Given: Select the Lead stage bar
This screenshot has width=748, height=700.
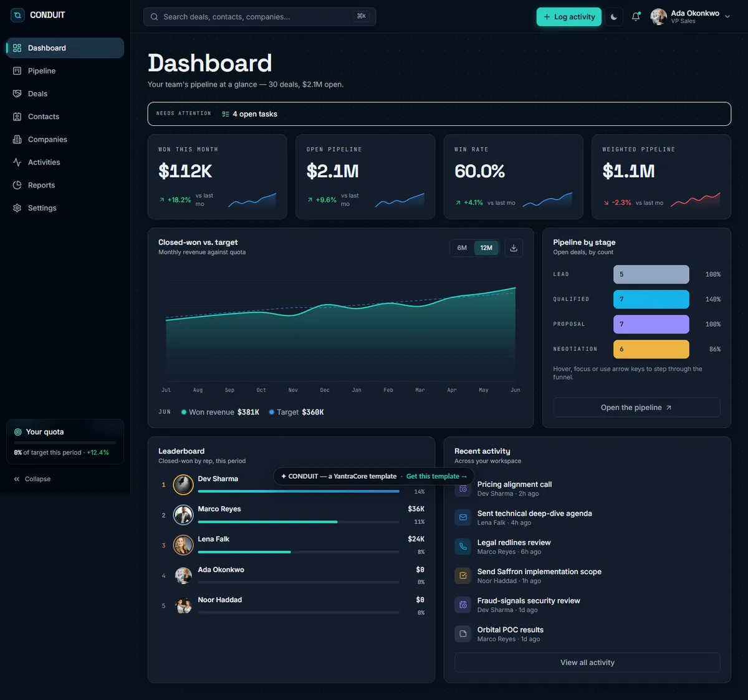Looking at the screenshot, I should click(x=651, y=274).
